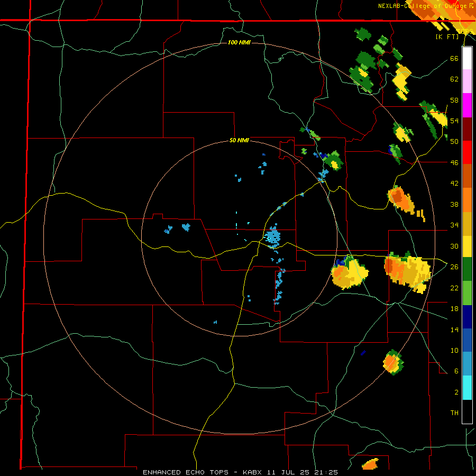Click the '58' legend value
This screenshot has height=476, width=476.
[x=454, y=100]
